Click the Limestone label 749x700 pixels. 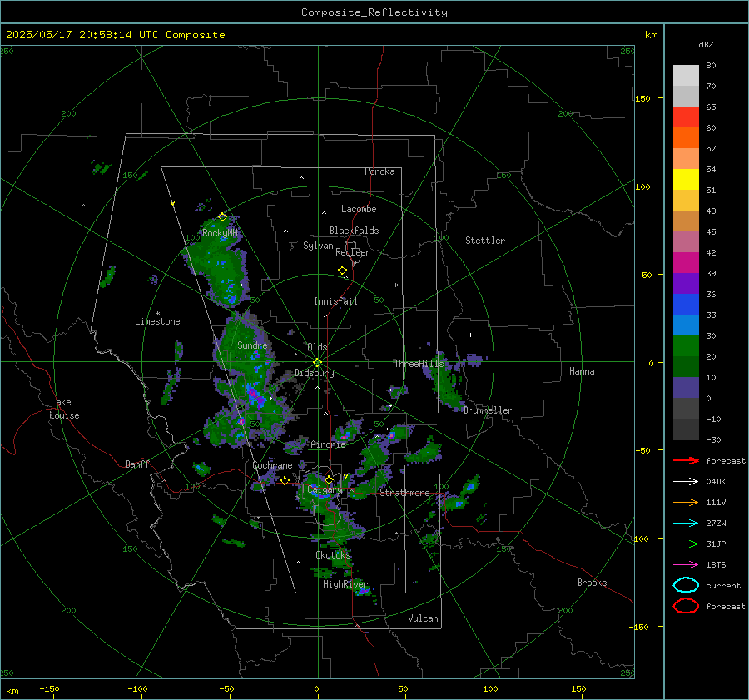(x=157, y=321)
